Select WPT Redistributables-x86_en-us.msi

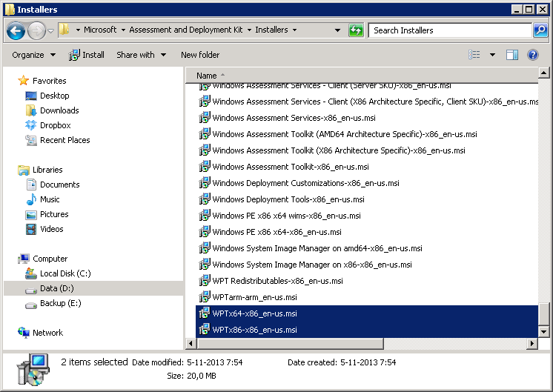pyautogui.click(x=271, y=281)
